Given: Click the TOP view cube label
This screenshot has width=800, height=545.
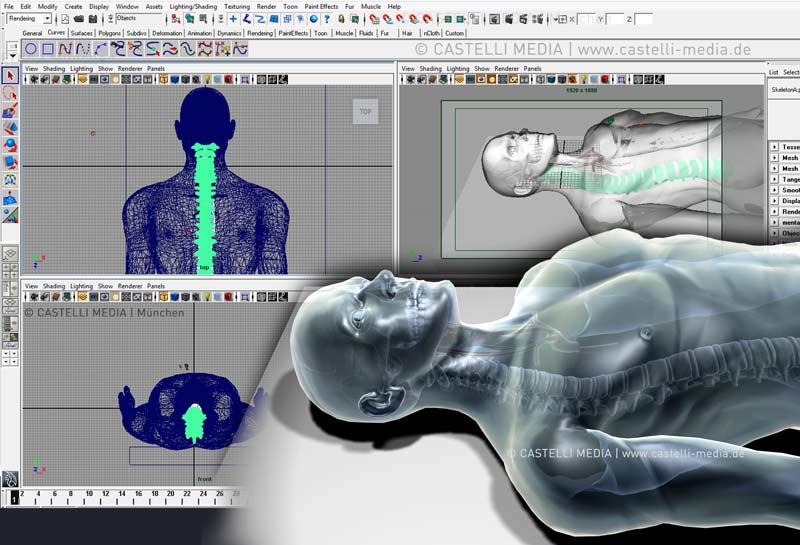Looking at the screenshot, I should click(x=365, y=111).
